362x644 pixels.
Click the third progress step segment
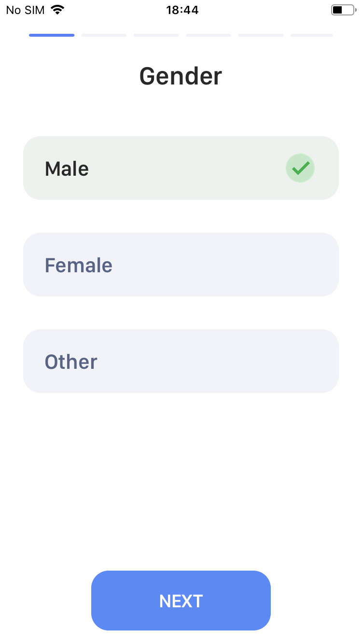point(156,35)
